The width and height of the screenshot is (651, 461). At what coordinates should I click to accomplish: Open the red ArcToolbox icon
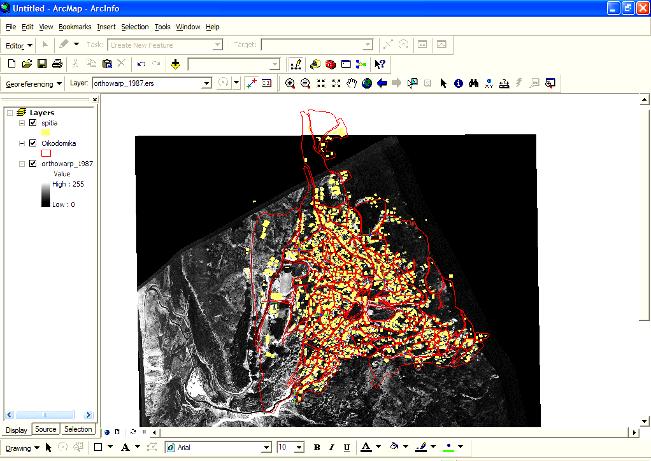click(x=330, y=64)
